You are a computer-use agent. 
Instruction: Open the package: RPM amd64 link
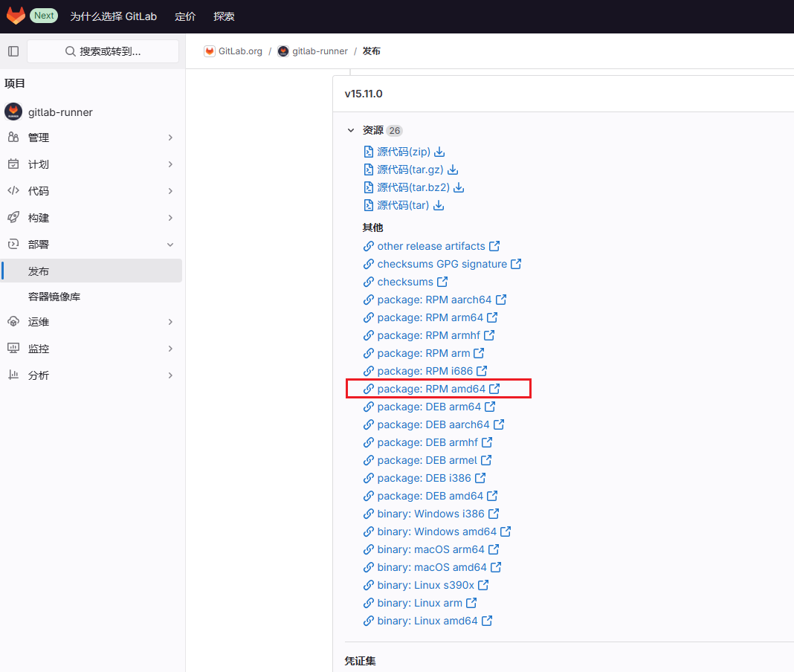(x=431, y=389)
